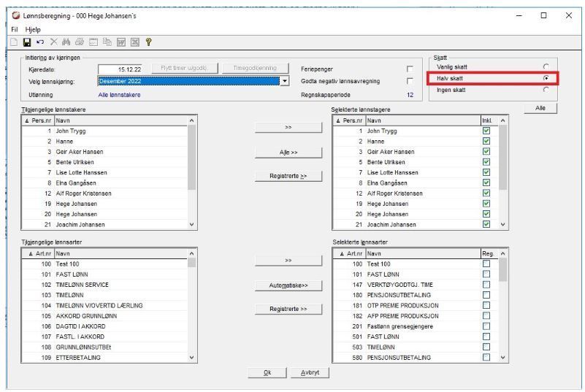Click the binoculars Search icon
The width and height of the screenshot is (585, 392).
click(66, 42)
